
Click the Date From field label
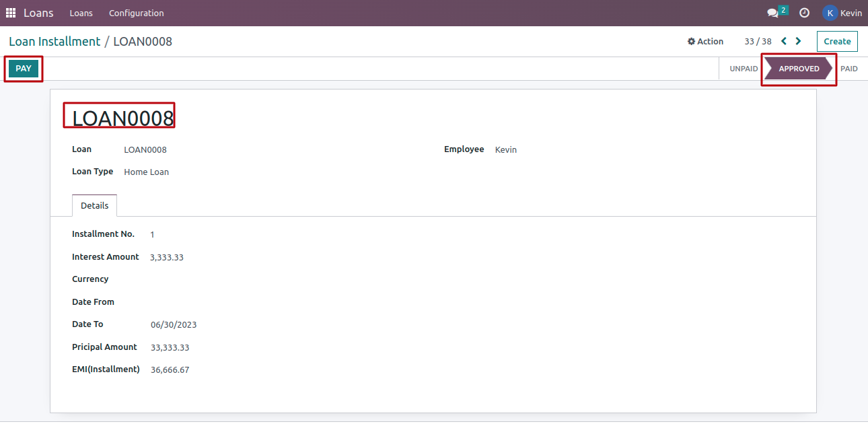[93, 301]
